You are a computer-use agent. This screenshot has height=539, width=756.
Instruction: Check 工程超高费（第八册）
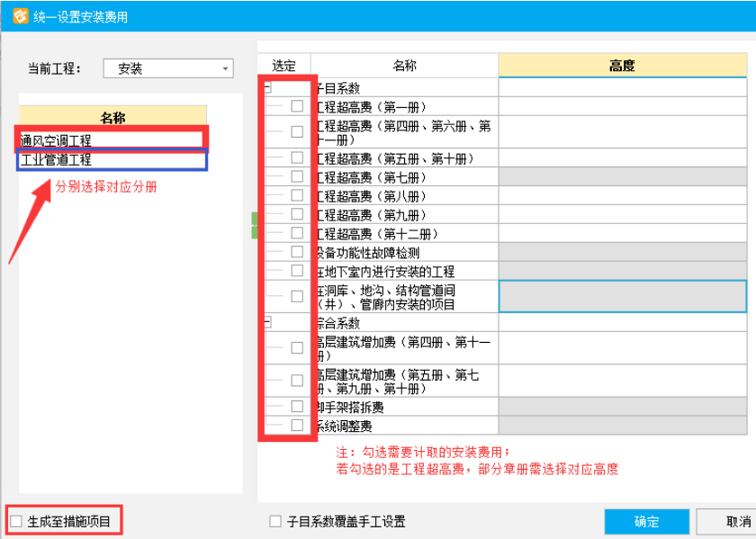297,195
